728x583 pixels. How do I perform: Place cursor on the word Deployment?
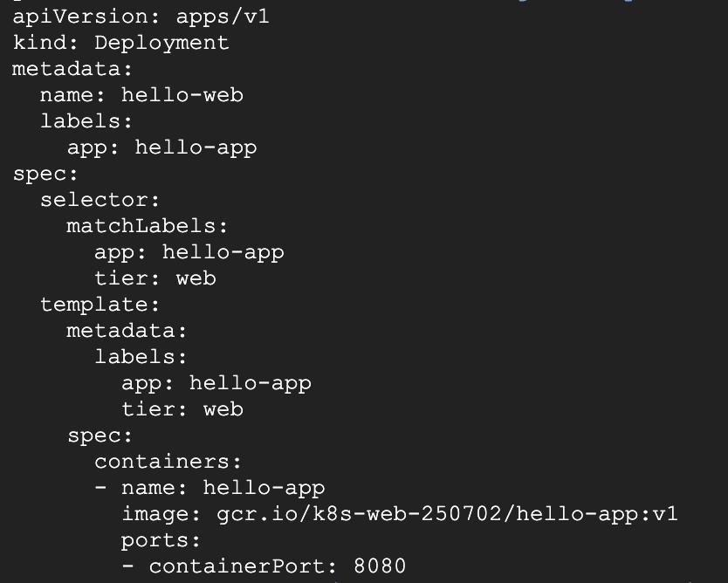(x=161, y=43)
